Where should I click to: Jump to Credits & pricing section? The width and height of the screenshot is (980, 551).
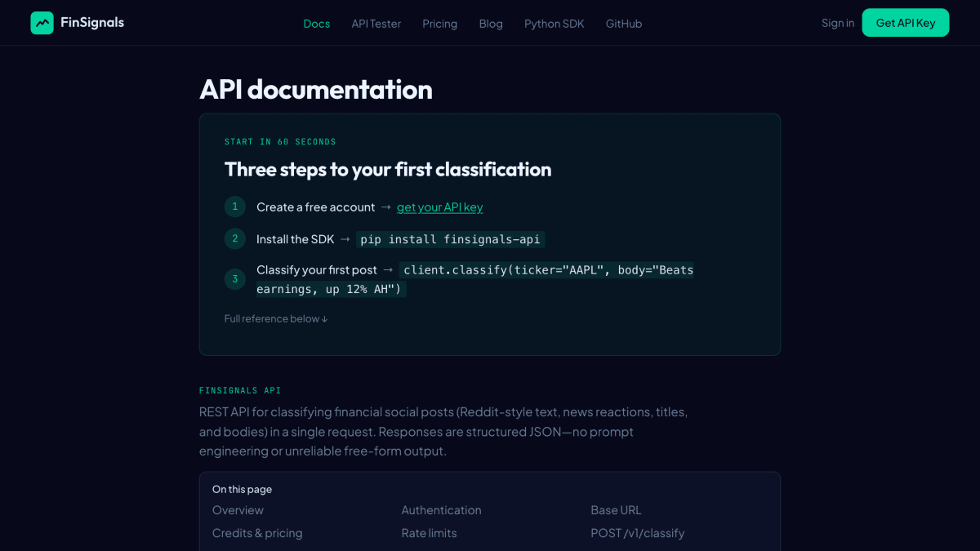coord(257,533)
